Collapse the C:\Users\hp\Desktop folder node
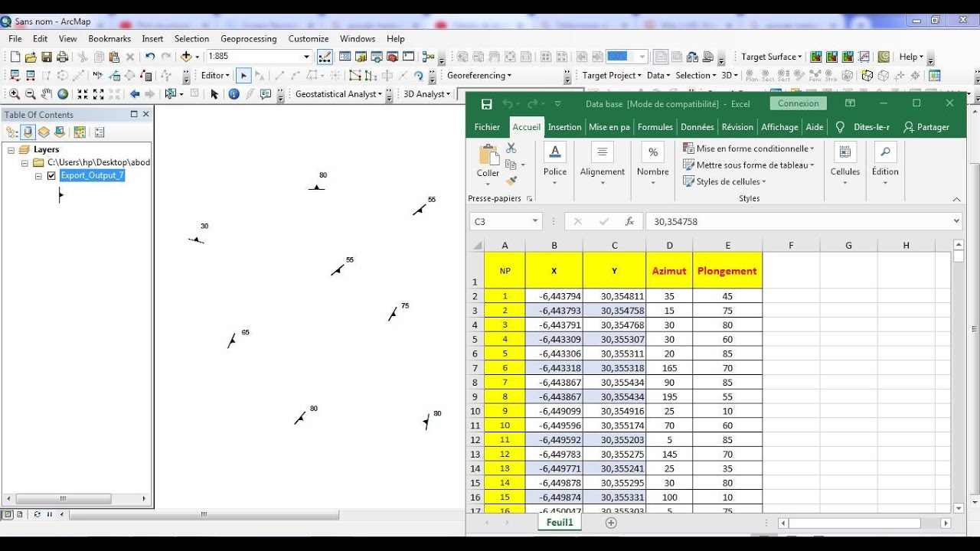 click(24, 163)
